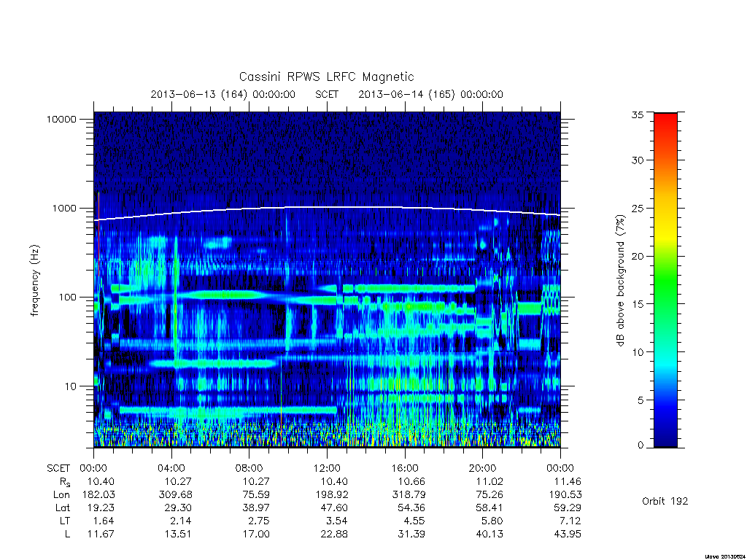
Task: Click the 20:00 time axis label
Action: [x=483, y=468]
